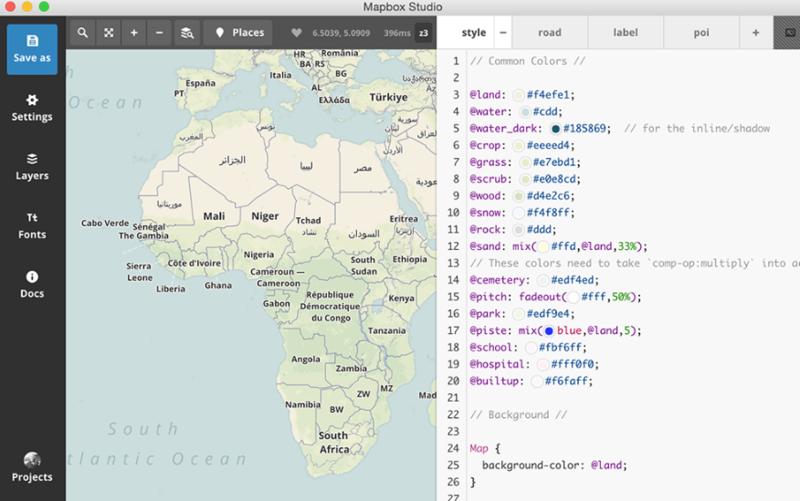The image size is (800, 501).
Task: Click the blue swatch in @piste
Action: pyautogui.click(x=549, y=331)
